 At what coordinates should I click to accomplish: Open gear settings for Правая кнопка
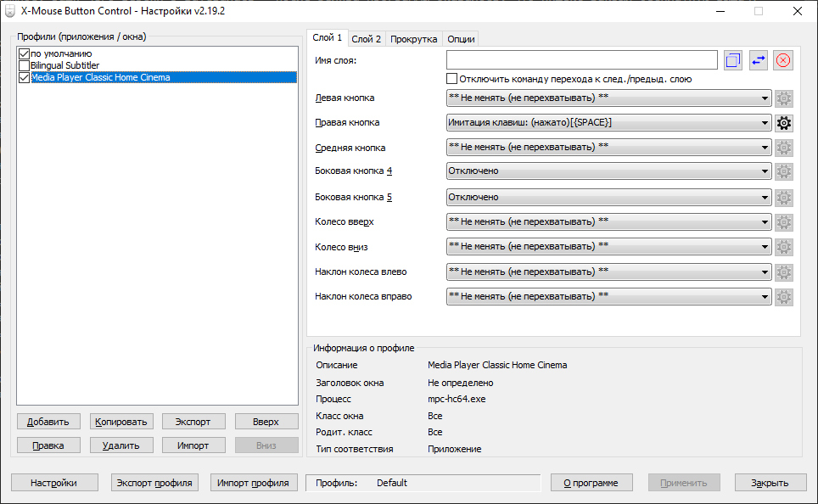784,123
